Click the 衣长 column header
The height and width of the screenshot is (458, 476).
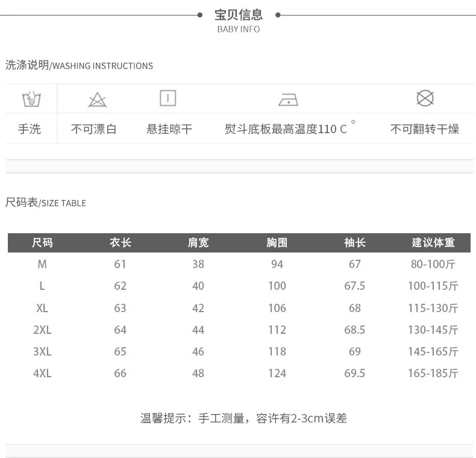click(x=121, y=243)
